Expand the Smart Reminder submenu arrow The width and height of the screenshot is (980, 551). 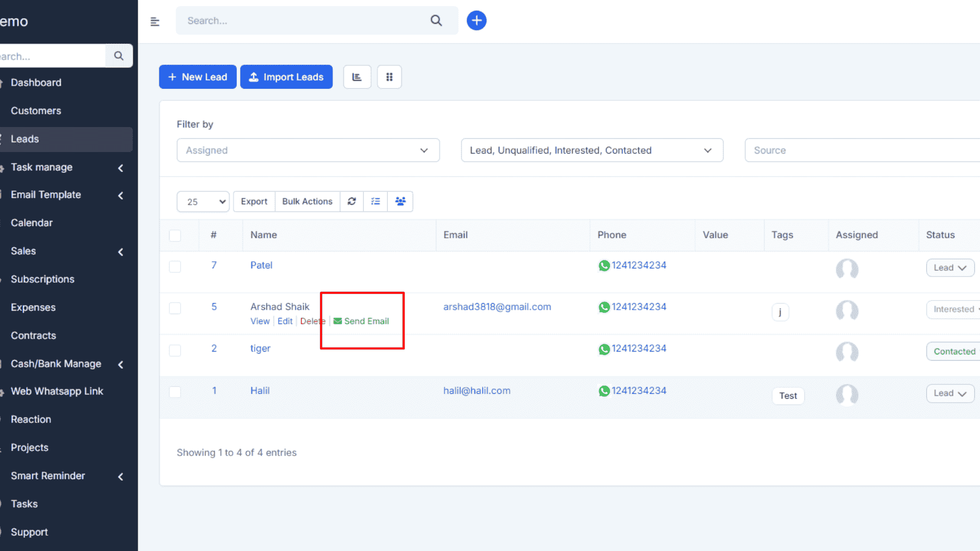click(121, 477)
